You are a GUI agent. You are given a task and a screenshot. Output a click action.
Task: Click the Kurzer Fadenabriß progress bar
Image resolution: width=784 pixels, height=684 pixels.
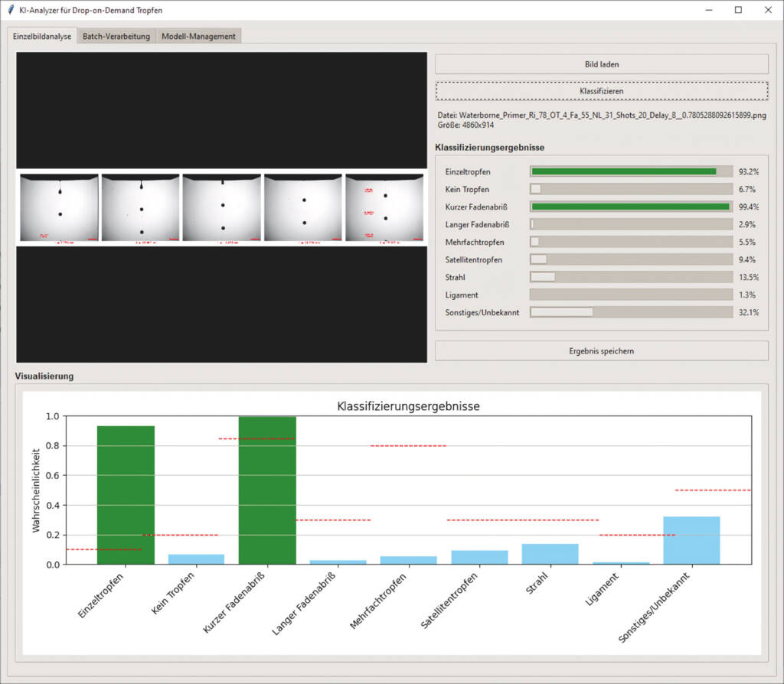(x=631, y=207)
